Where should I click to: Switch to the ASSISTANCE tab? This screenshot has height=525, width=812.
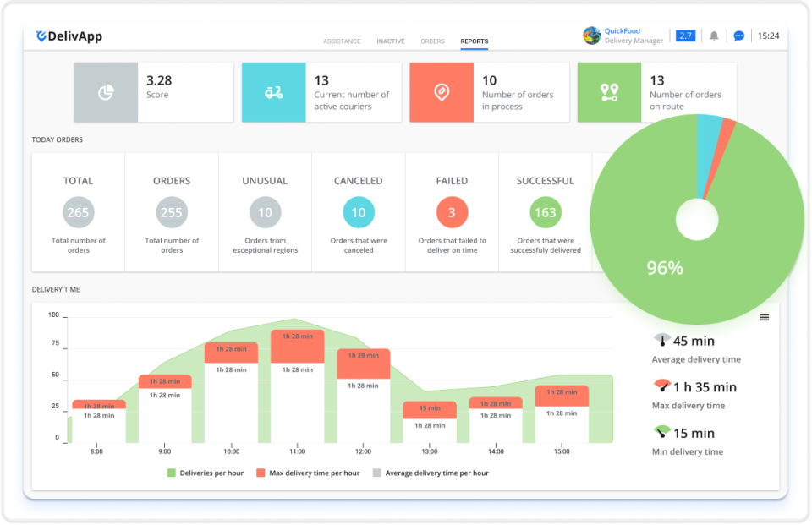click(342, 41)
